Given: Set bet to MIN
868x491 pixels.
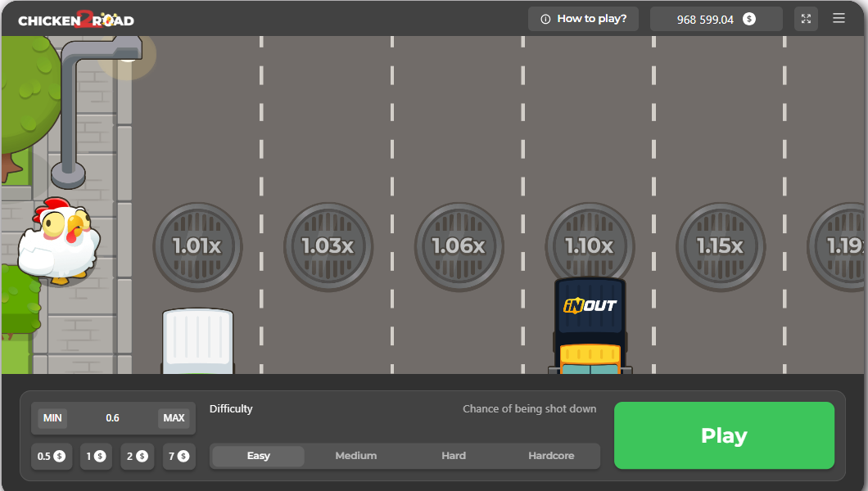Looking at the screenshot, I should [x=52, y=418].
